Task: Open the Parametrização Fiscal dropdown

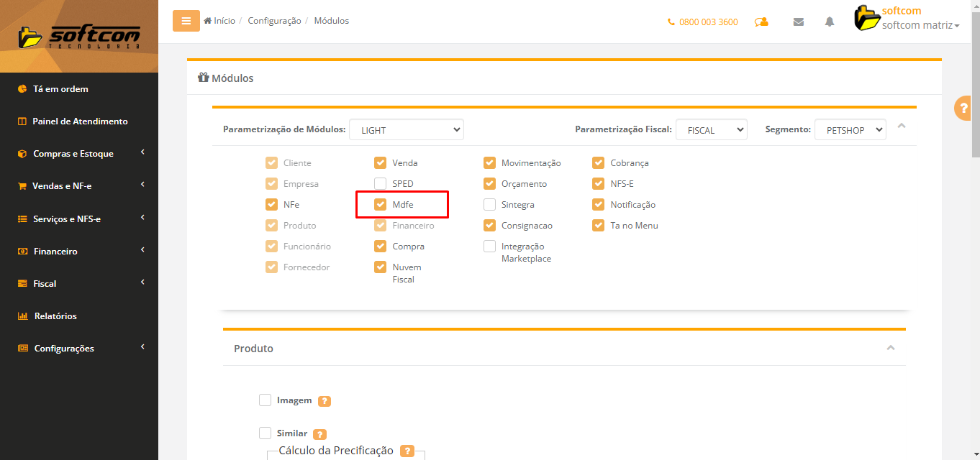Action: pyautogui.click(x=711, y=130)
